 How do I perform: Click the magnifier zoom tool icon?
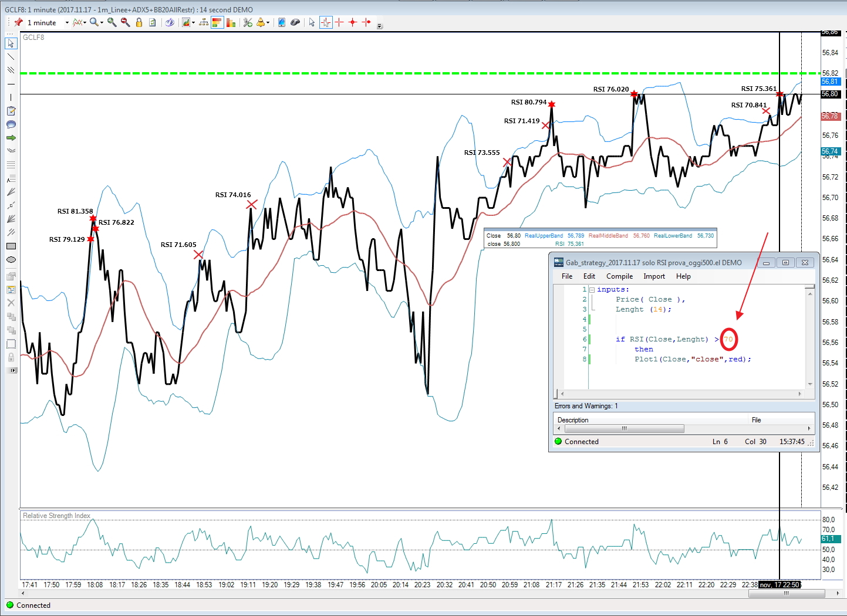[93, 22]
